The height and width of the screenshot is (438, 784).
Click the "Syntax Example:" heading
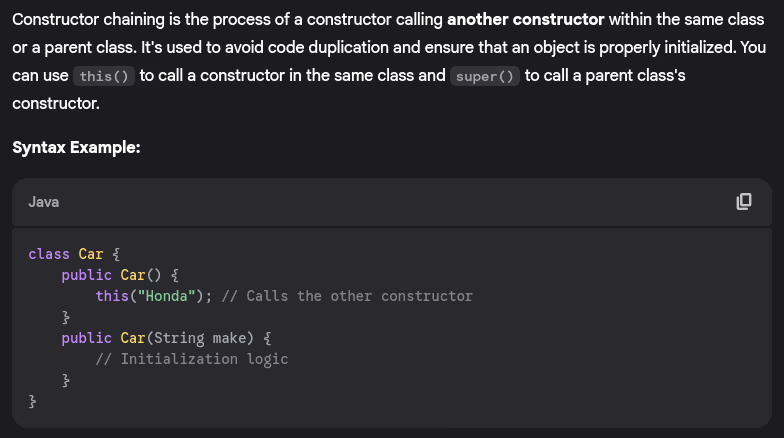click(76, 147)
